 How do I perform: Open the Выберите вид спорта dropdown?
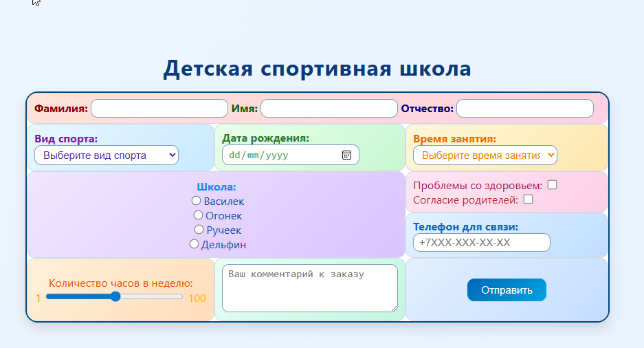click(x=107, y=155)
